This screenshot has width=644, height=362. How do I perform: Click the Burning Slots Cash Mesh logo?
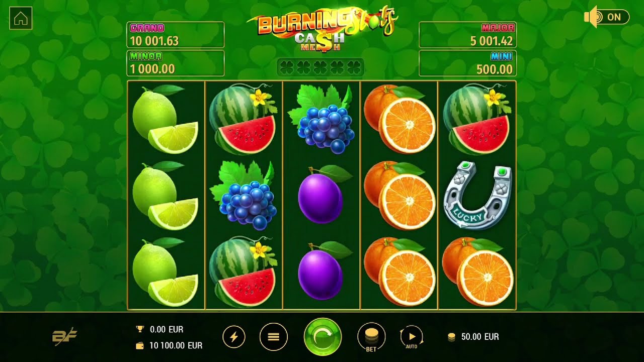[322, 29]
